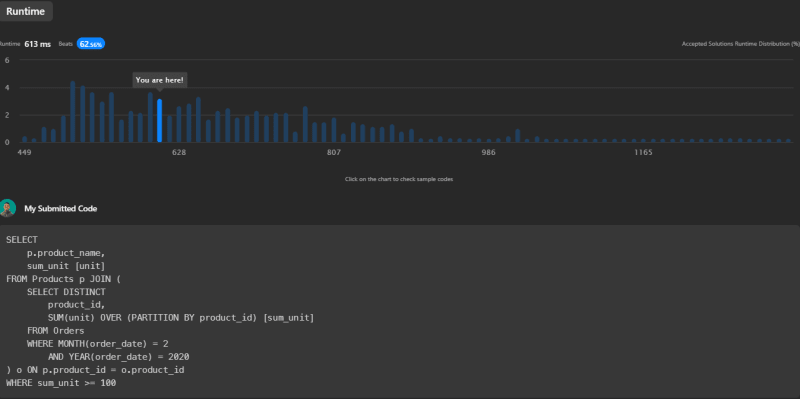Viewport: 800px width, 399px height.
Task: Click the y-axis label 0
Action: (x=7, y=142)
